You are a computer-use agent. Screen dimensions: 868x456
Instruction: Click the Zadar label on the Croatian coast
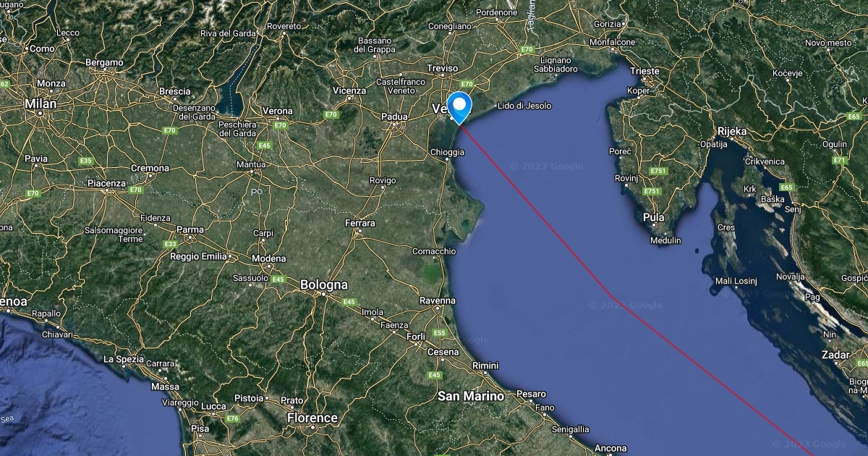coord(835,355)
